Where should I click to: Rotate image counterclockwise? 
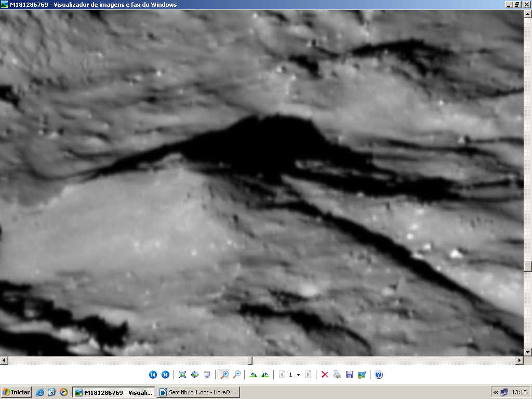click(x=265, y=375)
